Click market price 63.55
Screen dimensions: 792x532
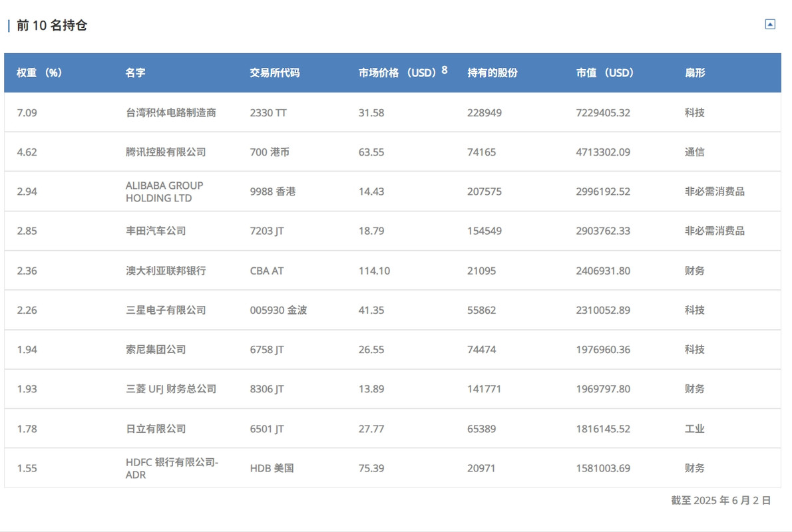pos(371,152)
